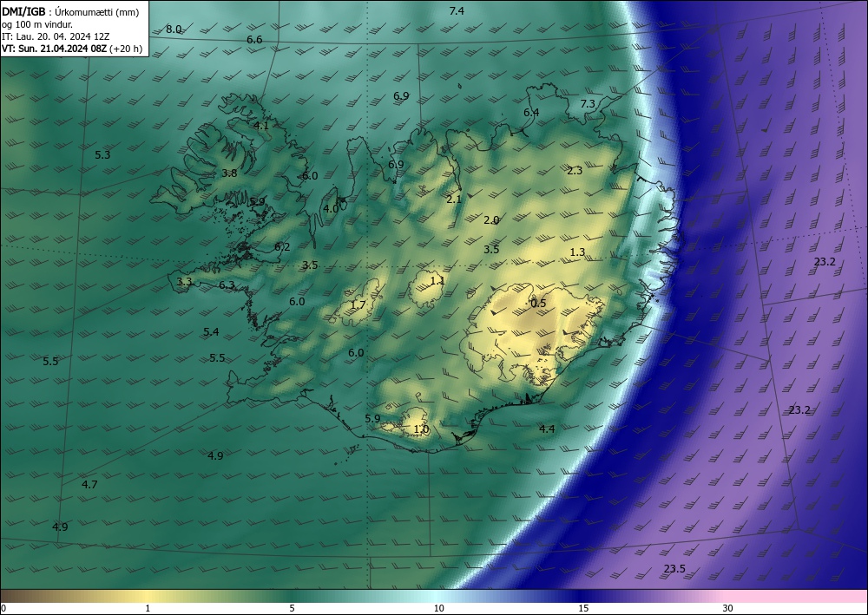Click the color scale tick label 5

pos(292,609)
